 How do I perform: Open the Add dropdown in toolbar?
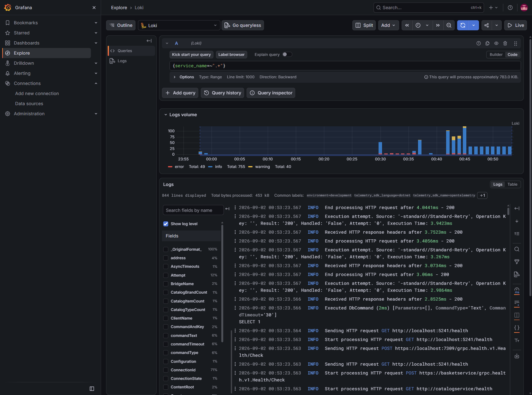coord(388,25)
